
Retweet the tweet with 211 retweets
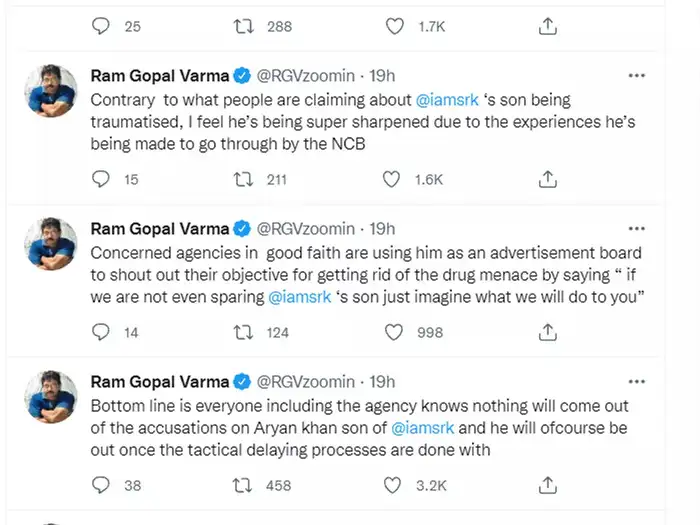tap(241, 180)
